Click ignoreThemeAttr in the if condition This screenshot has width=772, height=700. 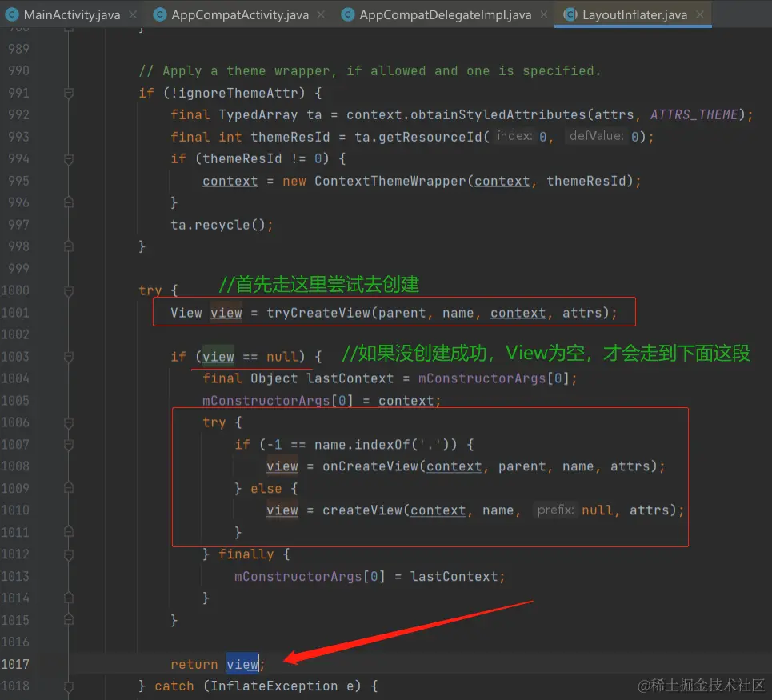coord(238,93)
